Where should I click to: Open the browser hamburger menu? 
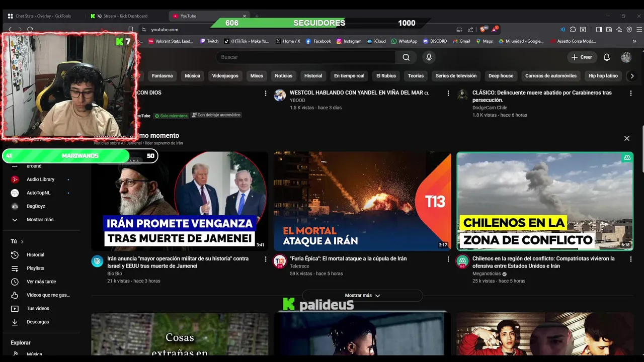tap(639, 30)
